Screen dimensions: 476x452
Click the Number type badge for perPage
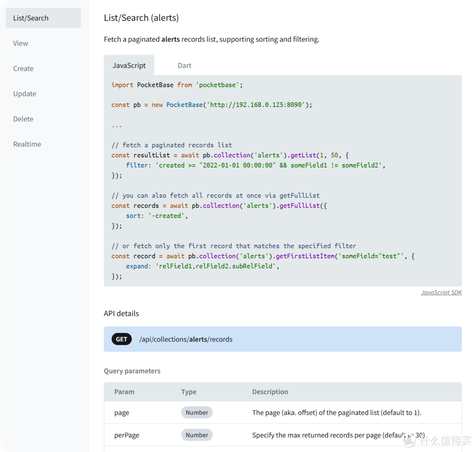[x=197, y=435]
